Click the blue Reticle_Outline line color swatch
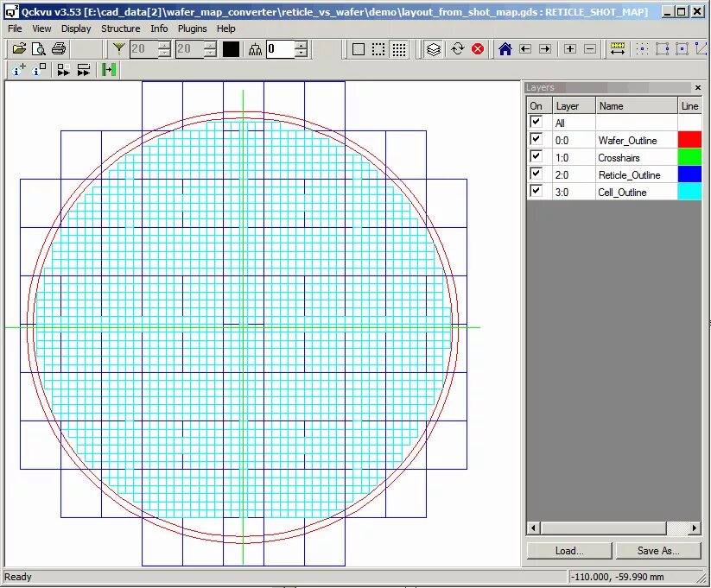 click(689, 174)
